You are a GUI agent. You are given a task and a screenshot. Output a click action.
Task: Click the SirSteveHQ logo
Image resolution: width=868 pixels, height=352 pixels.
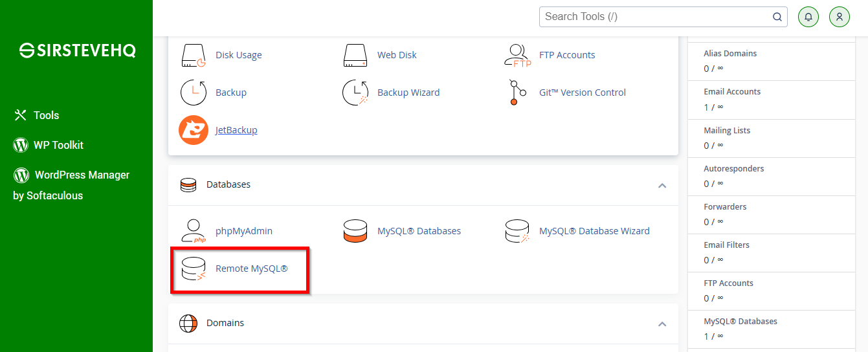click(x=77, y=50)
